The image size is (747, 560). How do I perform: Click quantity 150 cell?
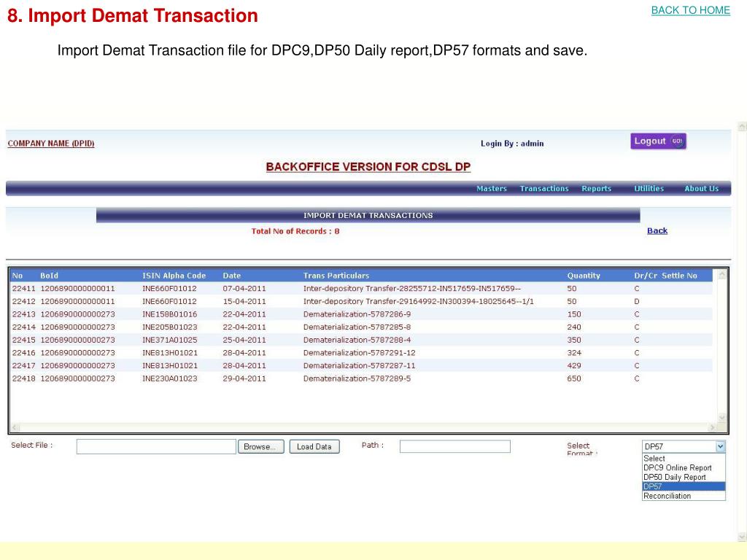(x=574, y=314)
